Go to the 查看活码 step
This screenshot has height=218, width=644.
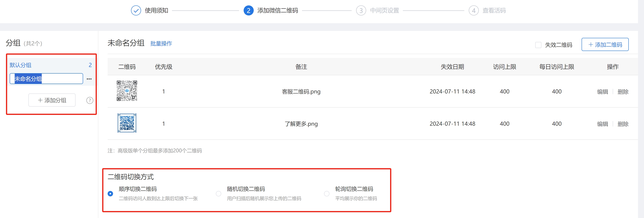pyautogui.click(x=494, y=10)
